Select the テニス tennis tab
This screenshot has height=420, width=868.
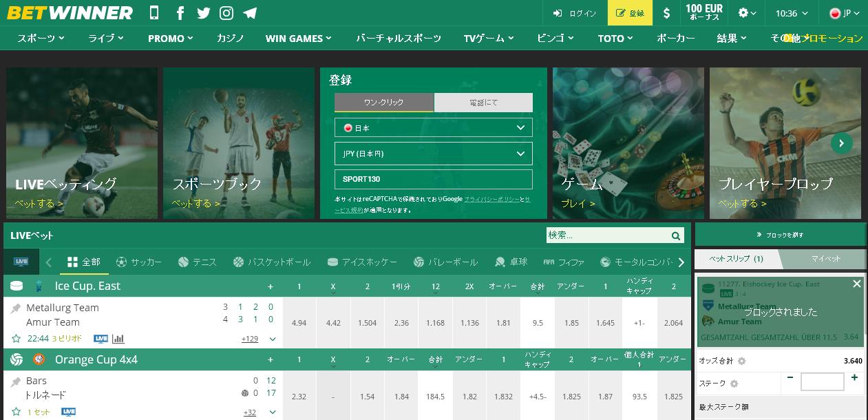(198, 262)
